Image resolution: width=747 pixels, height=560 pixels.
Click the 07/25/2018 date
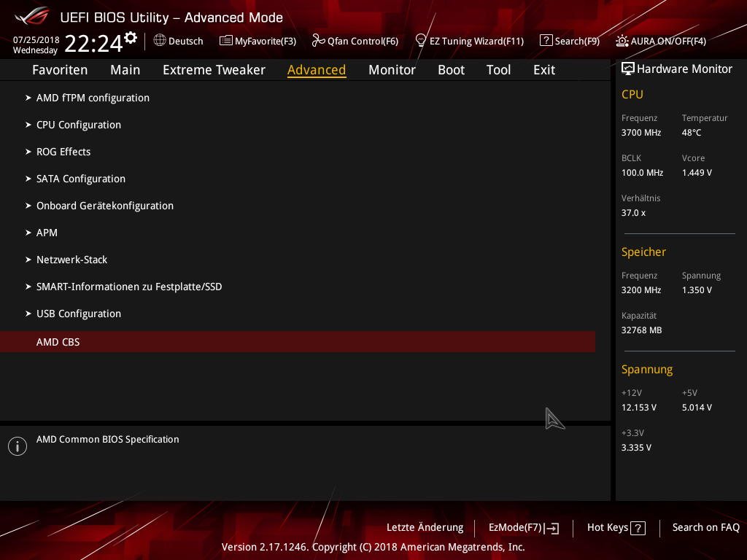[36, 40]
